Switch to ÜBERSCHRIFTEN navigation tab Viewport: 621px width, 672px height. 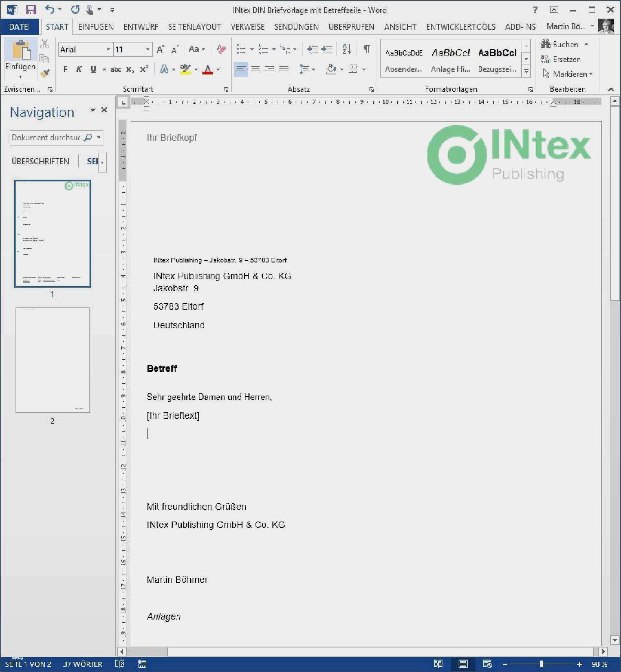point(40,161)
